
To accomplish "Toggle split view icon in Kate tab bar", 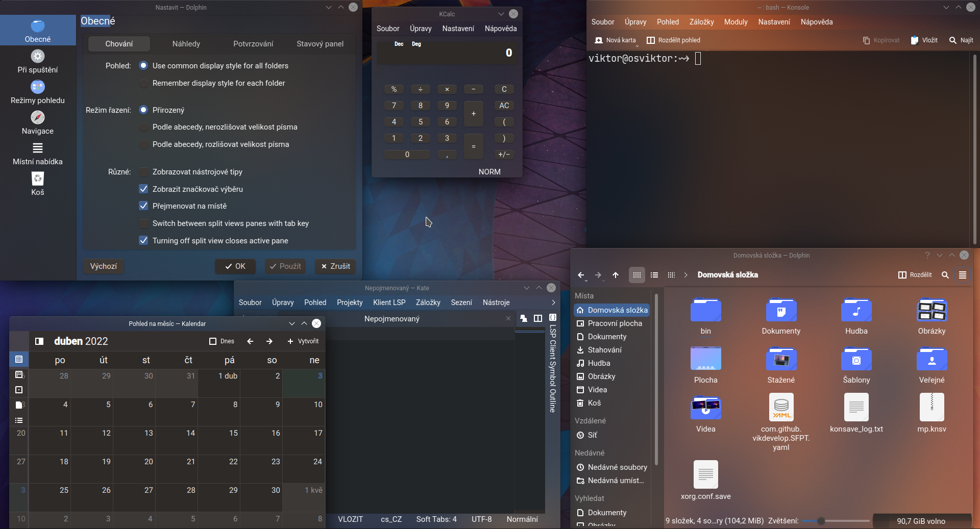I will 538,318.
